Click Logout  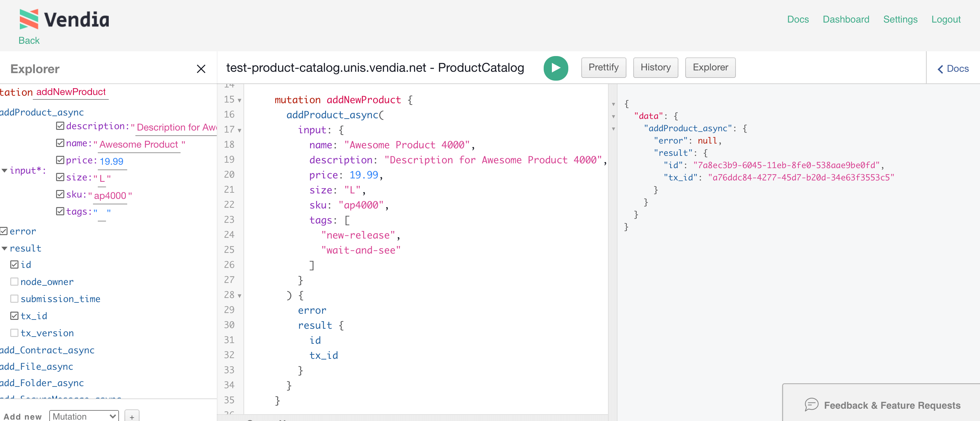[x=946, y=19]
